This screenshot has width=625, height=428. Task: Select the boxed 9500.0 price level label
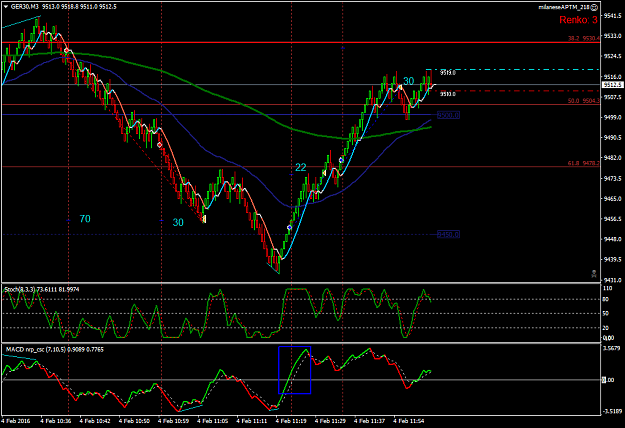(x=448, y=115)
